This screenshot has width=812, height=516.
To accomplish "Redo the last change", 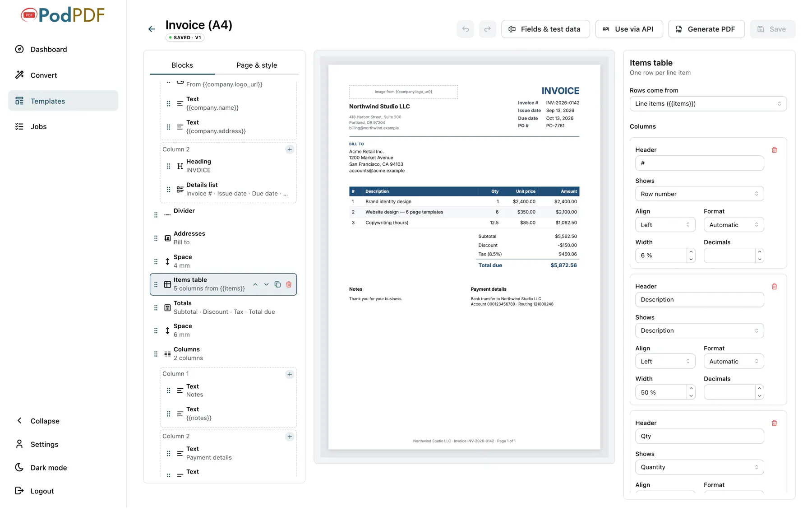I will pos(487,29).
